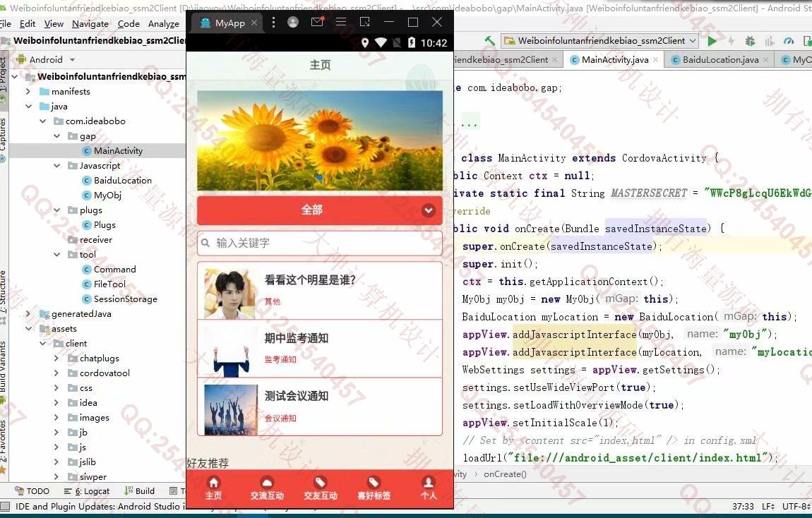This screenshot has width=812, height=518.
Task: Close the MyApp emulator tab
Action: 253,23
